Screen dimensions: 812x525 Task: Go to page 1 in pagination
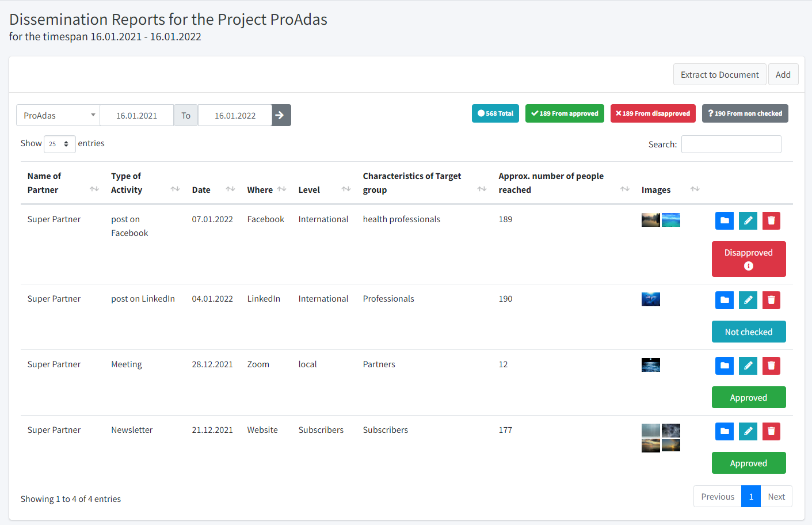click(x=750, y=496)
